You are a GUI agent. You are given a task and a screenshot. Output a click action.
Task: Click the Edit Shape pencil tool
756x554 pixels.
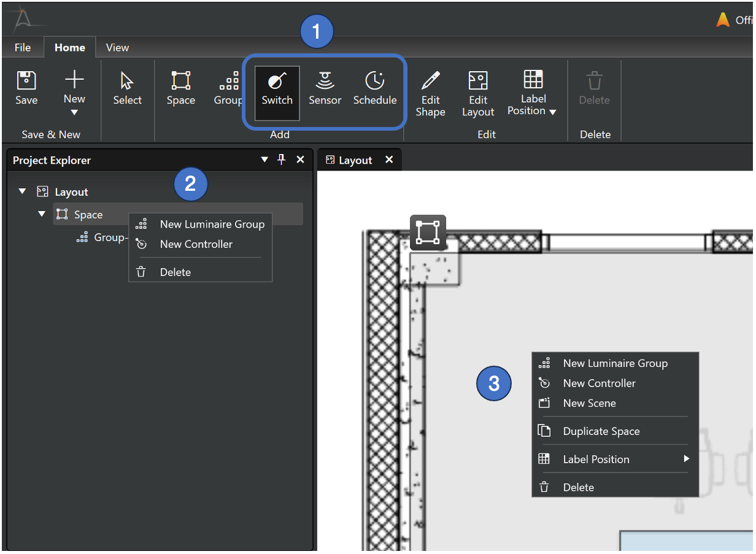(430, 93)
